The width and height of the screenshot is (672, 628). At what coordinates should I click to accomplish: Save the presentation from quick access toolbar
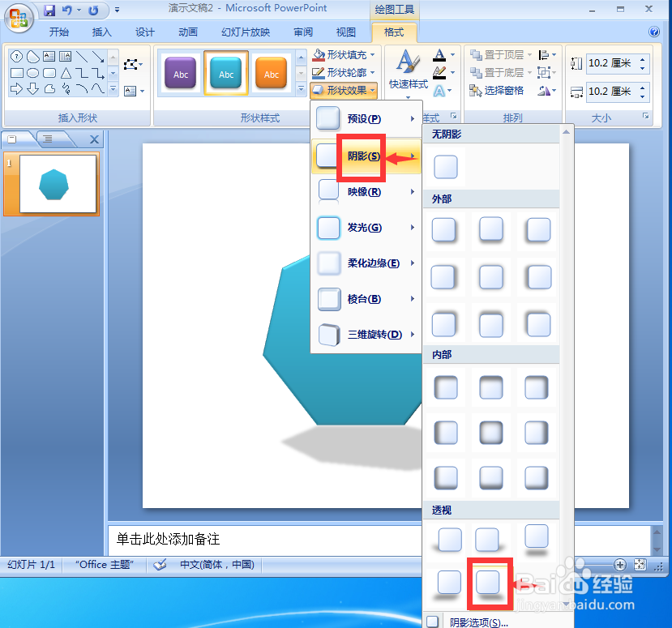(x=49, y=11)
